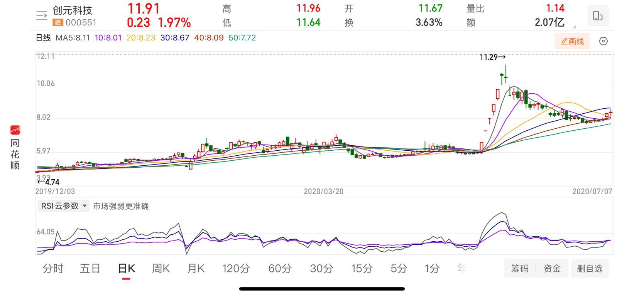644x296 pixels.
Task: Switch to 5分 chart period
Action: 399,268
